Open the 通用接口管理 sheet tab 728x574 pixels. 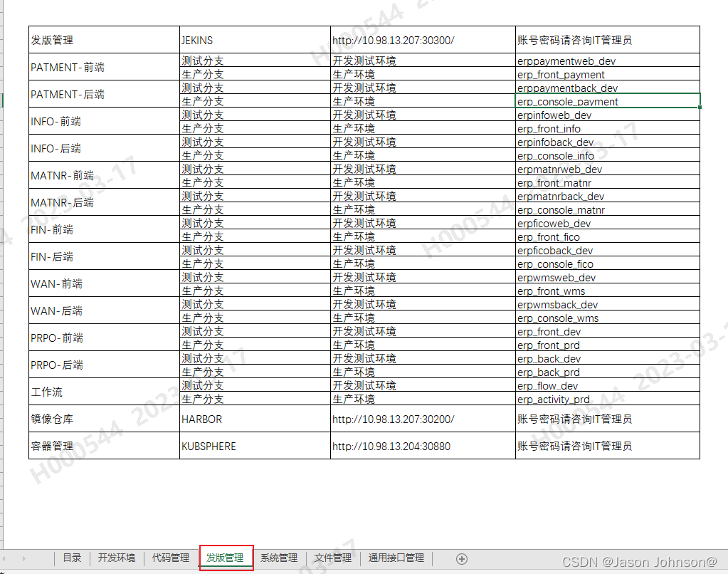(x=396, y=558)
